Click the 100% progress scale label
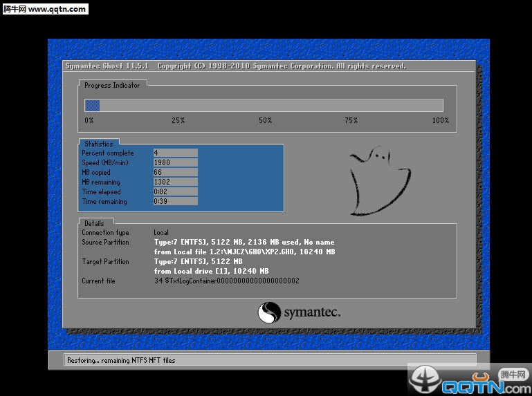Image resolution: width=532 pixels, height=396 pixels. point(441,120)
